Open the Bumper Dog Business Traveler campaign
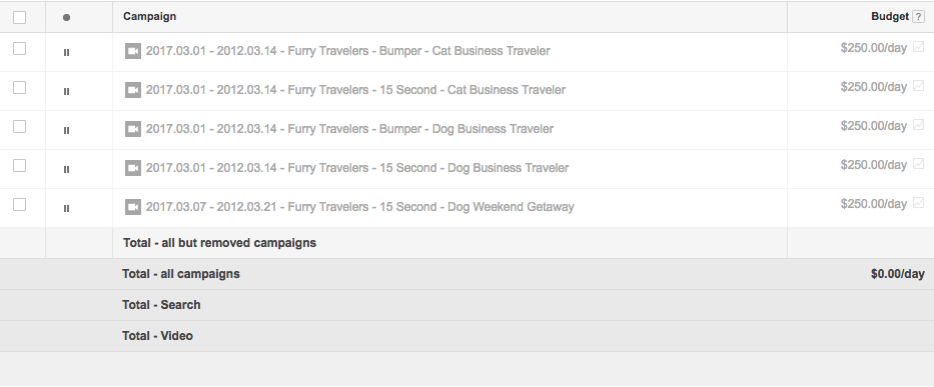 (x=350, y=129)
